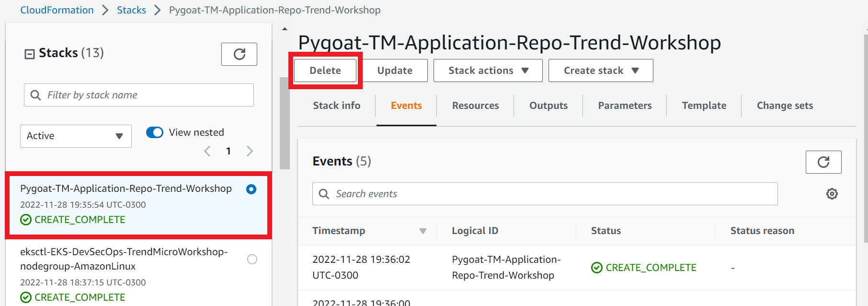The image size is (868, 306).
Task: Click event timestamp 2022-11-28 19:36:02
Action: [x=361, y=267]
